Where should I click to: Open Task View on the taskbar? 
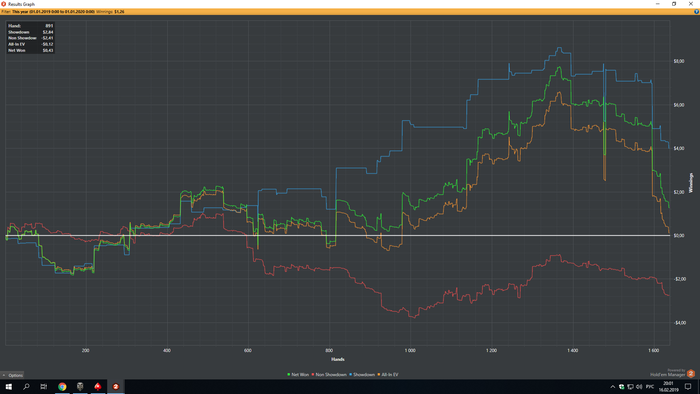[x=43, y=386]
